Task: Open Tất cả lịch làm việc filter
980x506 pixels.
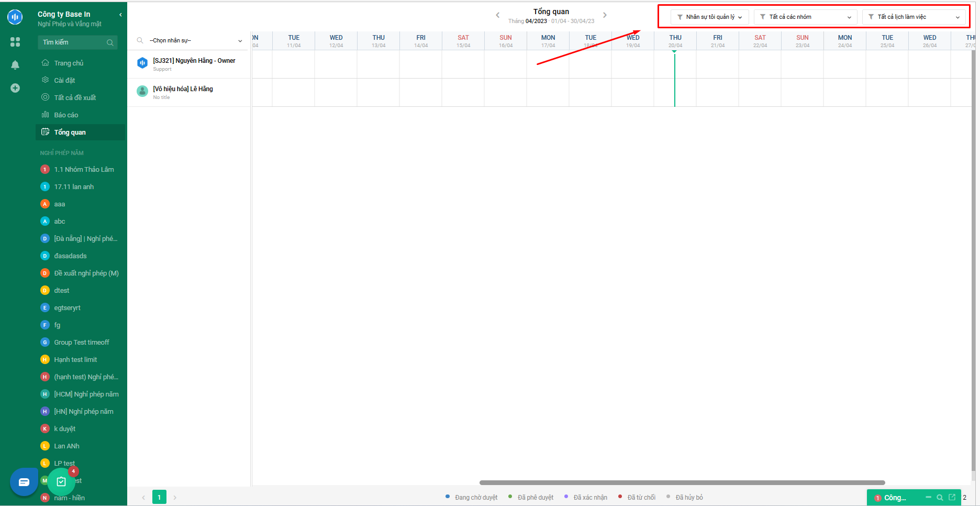Action: [x=914, y=17]
